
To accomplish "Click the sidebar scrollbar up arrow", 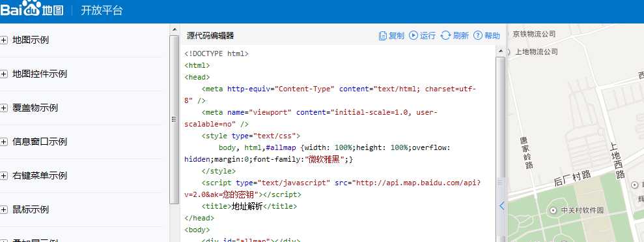I will (x=174, y=29).
